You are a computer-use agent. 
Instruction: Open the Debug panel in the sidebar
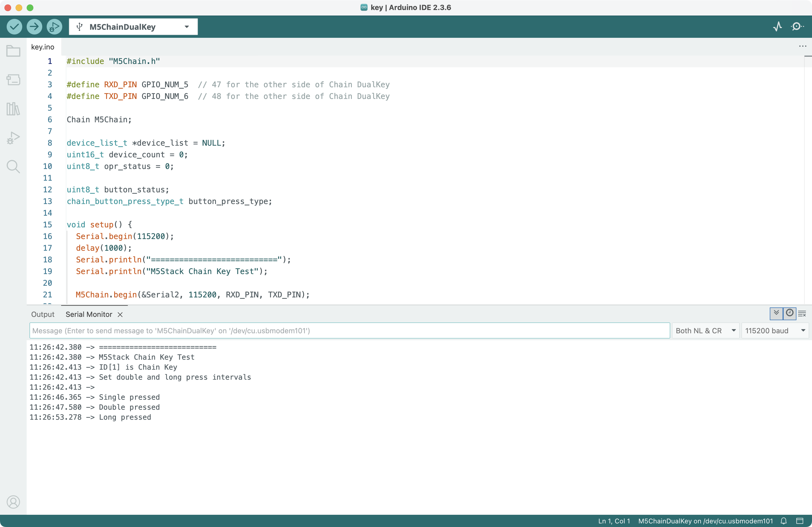click(x=13, y=138)
